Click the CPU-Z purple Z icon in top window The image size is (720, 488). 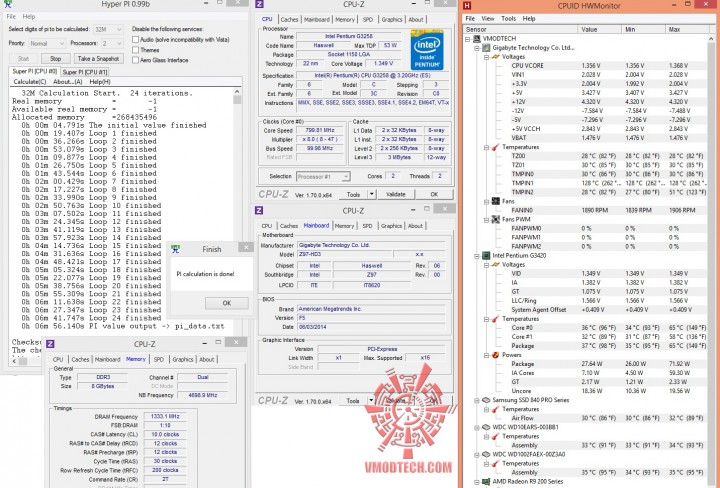tap(259, 4)
